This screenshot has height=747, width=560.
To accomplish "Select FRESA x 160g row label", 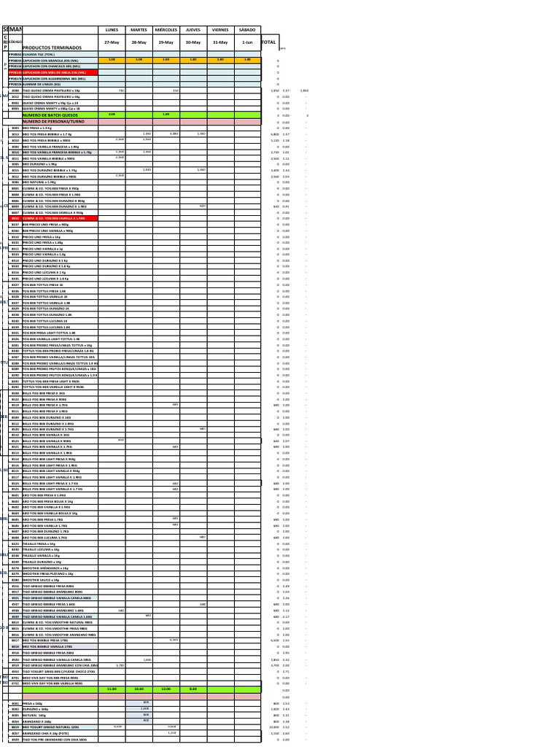I will click(60, 703).
